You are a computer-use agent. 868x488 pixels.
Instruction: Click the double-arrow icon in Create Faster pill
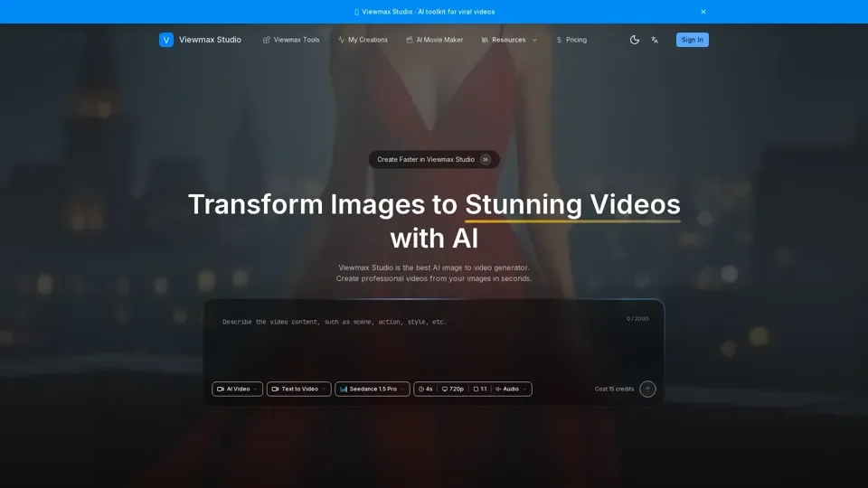coord(486,159)
